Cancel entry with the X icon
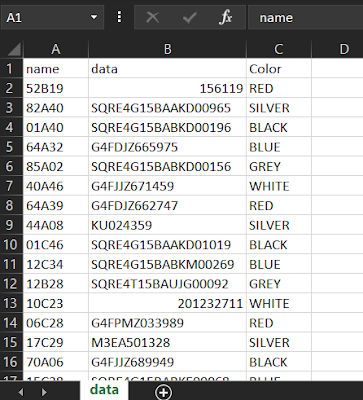363x400 pixels. pos(153,17)
